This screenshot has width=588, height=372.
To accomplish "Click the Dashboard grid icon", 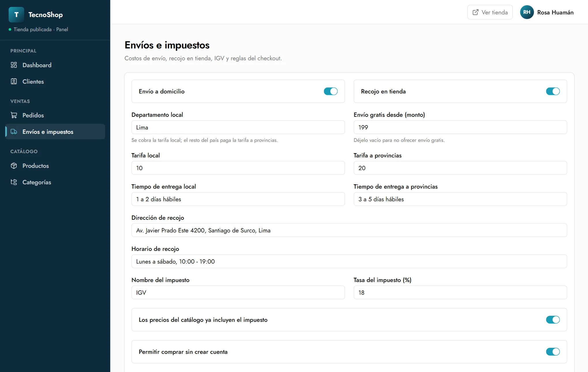I will [14, 65].
